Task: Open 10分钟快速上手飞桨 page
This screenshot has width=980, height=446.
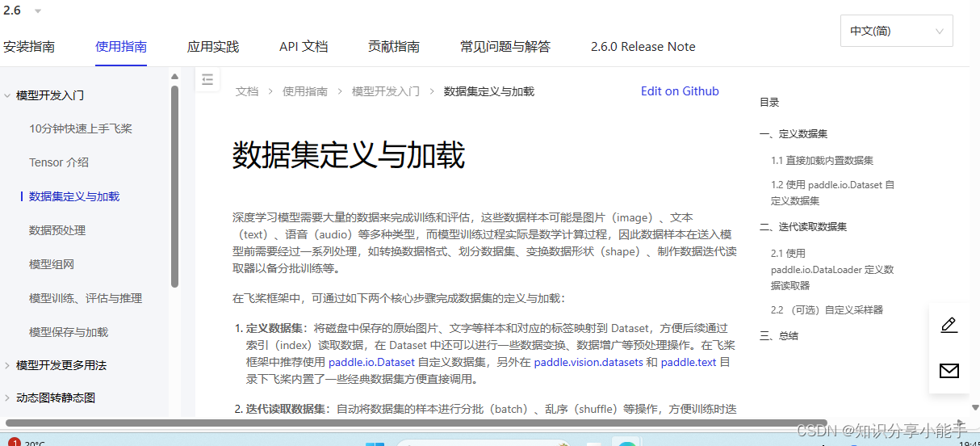Action: (x=81, y=128)
